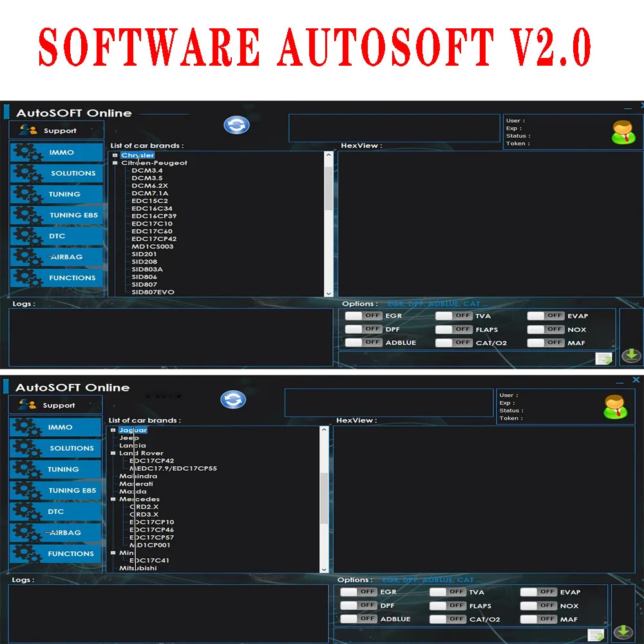Click the AIRBAG gear icon in the upper window
This screenshot has height=644, width=644.
click(x=28, y=257)
